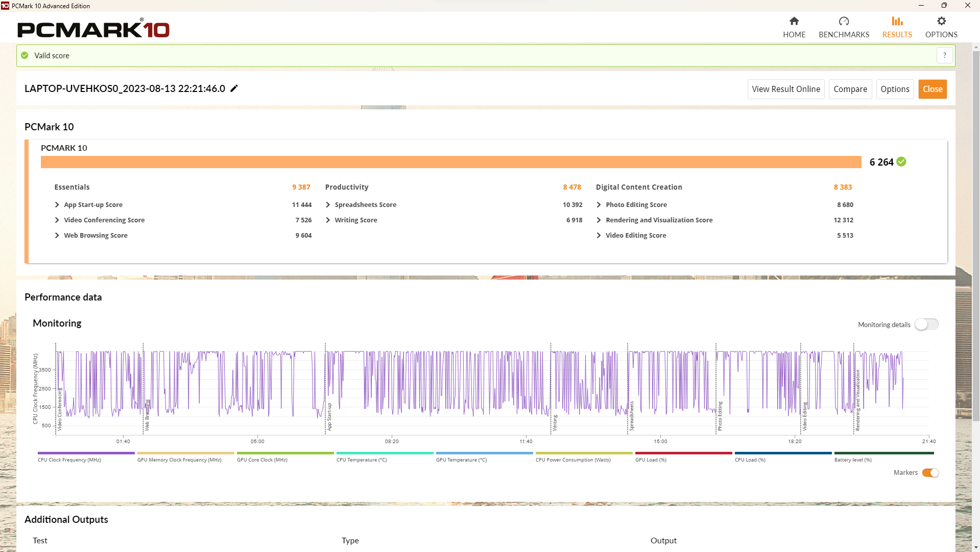Turn off the Markers switch
Viewport: 980px width, 552px height.
click(x=930, y=473)
